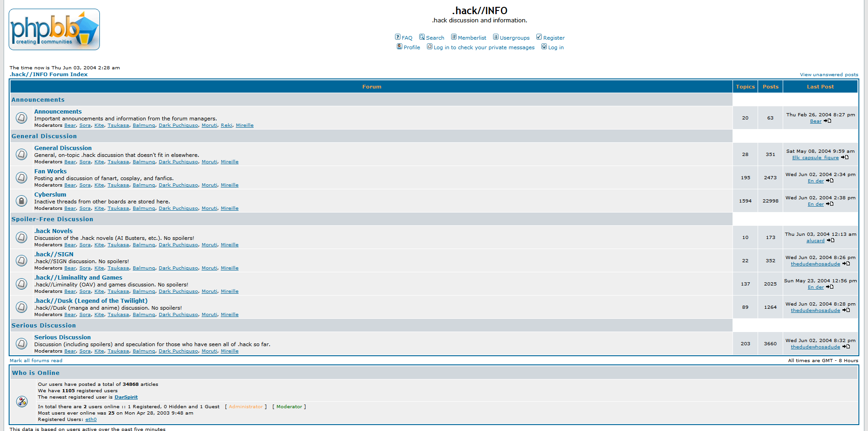
Task: Open the Fan Works forum
Action: [x=51, y=171]
